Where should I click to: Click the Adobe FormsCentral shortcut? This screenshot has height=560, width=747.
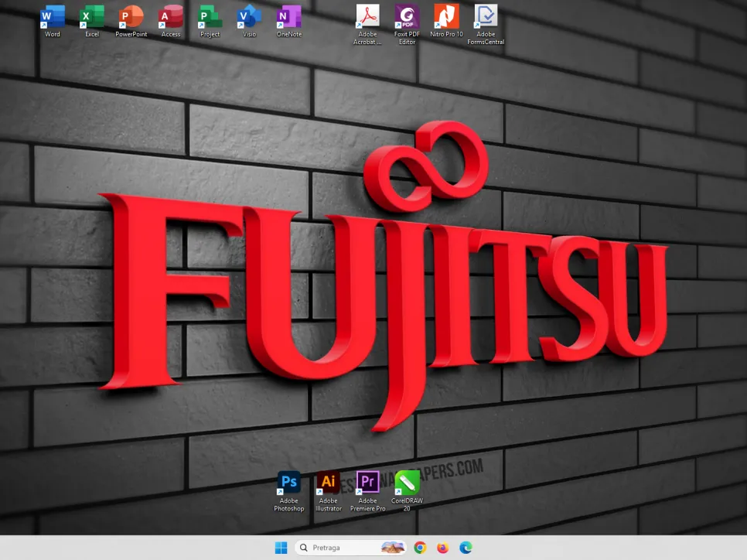(x=486, y=24)
